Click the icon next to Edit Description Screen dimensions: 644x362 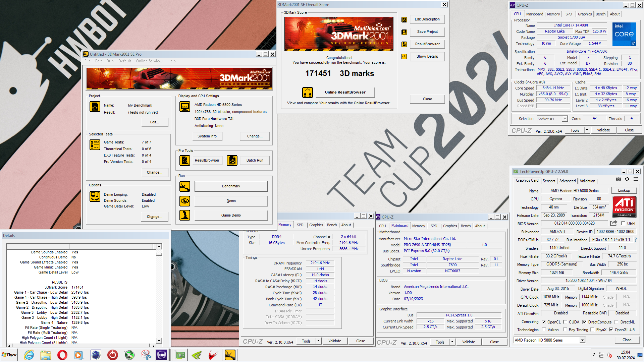tap(404, 20)
